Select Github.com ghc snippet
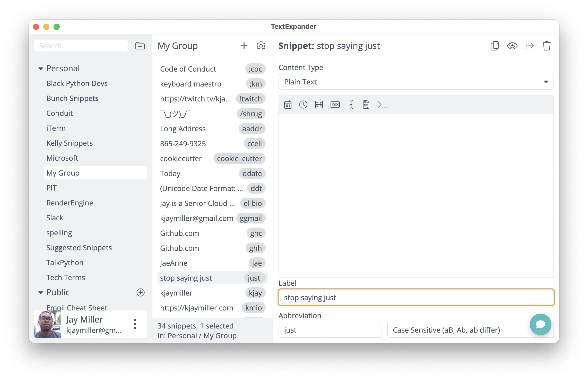Viewport: 588px width, 381px height. (213, 233)
